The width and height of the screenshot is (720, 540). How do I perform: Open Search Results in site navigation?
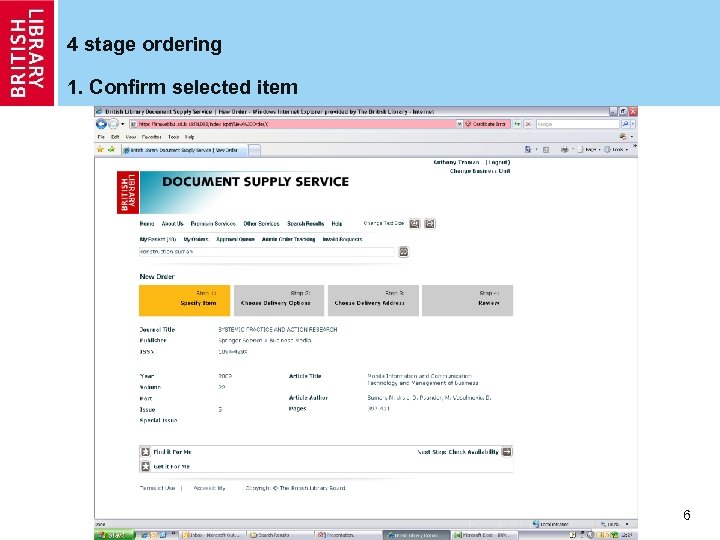(x=305, y=224)
